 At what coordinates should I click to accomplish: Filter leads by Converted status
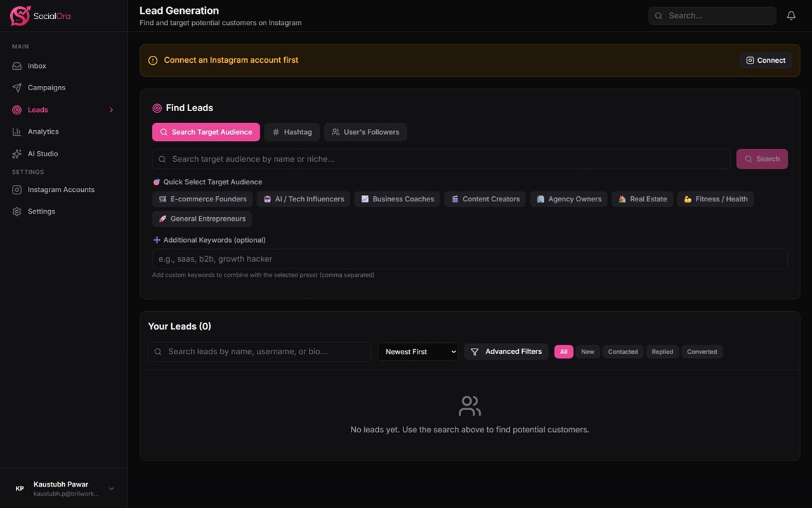702,351
